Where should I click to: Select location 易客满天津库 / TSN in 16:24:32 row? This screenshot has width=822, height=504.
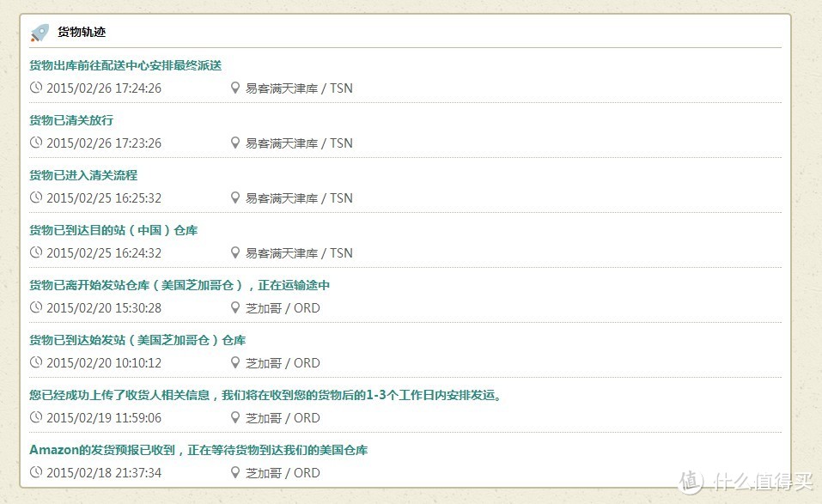point(299,253)
